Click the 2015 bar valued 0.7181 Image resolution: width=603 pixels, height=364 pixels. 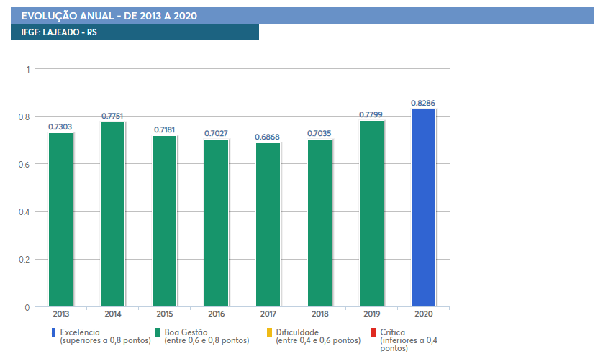coord(164,221)
